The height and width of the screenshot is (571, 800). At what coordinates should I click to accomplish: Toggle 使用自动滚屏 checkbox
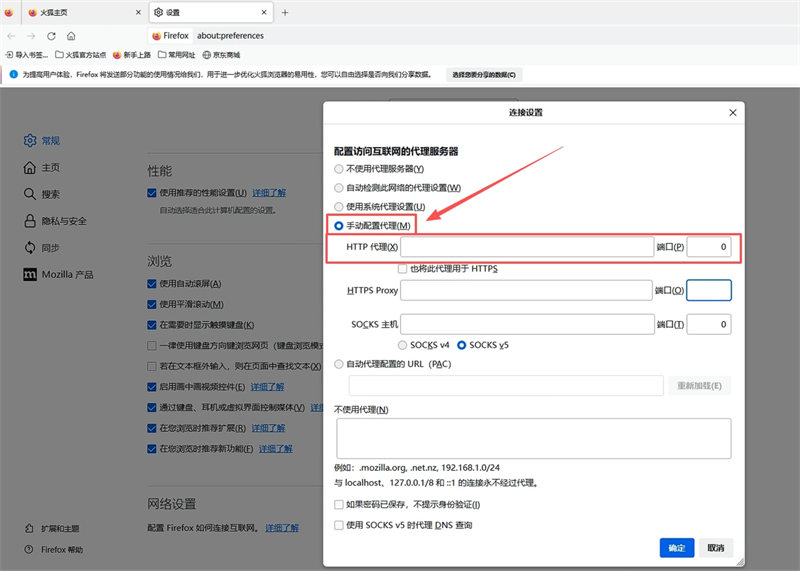(x=152, y=284)
